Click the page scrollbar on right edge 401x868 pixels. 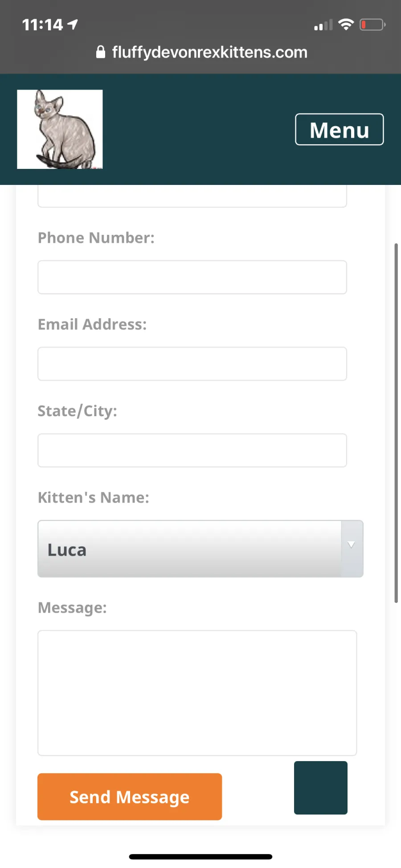(x=396, y=423)
